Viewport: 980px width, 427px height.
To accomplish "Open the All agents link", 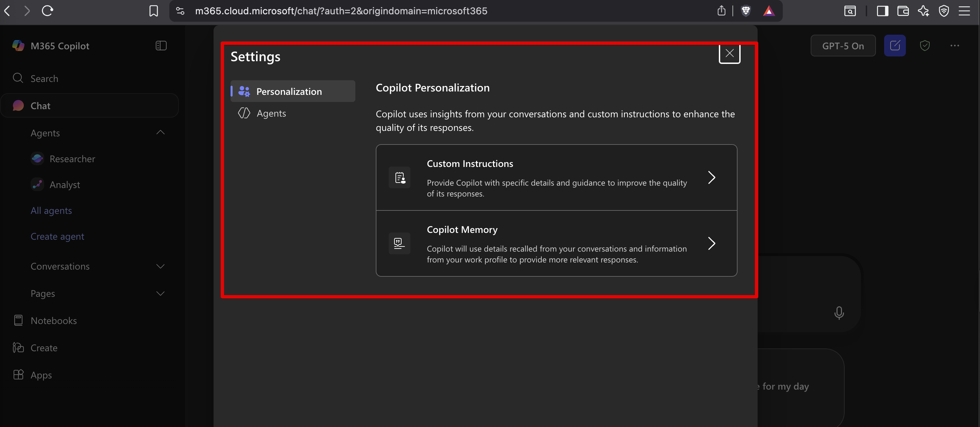I will [51, 210].
